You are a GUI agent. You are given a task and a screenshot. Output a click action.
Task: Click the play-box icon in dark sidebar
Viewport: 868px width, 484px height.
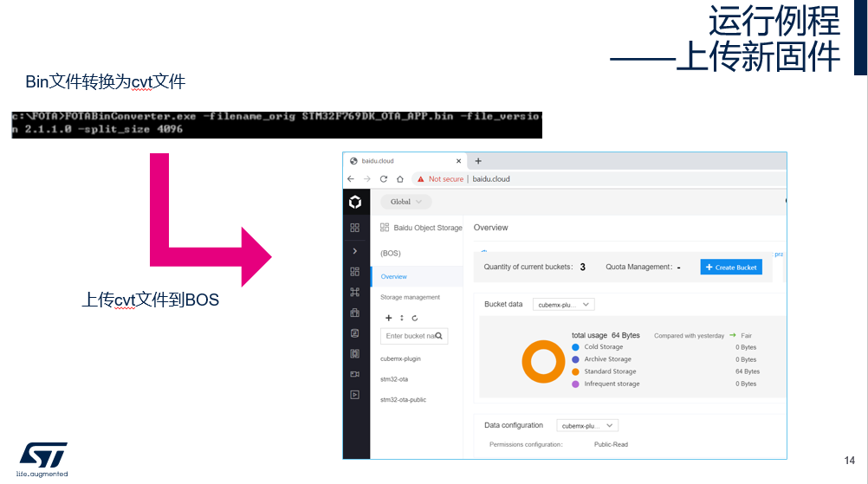pyautogui.click(x=355, y=395)
